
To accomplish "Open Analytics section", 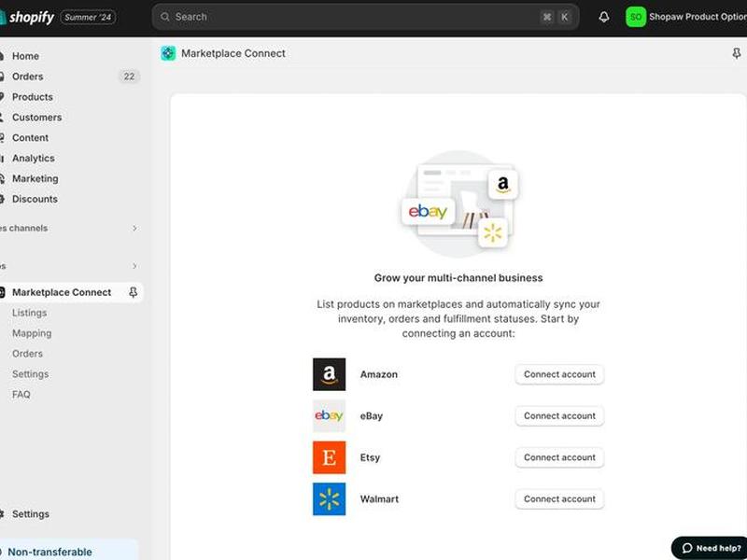I will pos(34,159).
